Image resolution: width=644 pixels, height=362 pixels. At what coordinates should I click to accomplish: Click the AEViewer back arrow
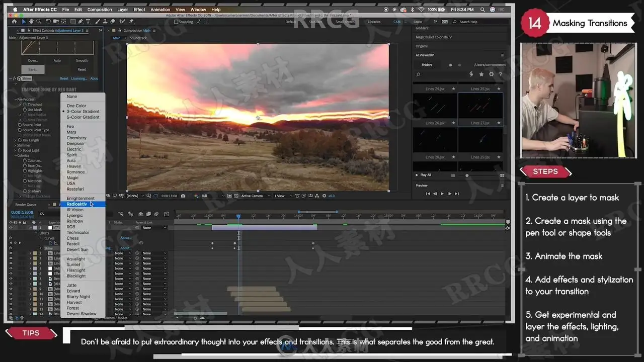coord(450,65)
